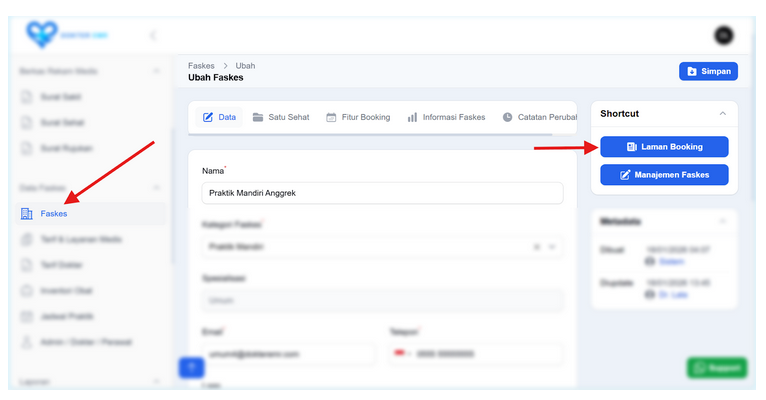Open the Laman Booking shortcut
This screenshot has height=400, width=766.
click(664, 147)
